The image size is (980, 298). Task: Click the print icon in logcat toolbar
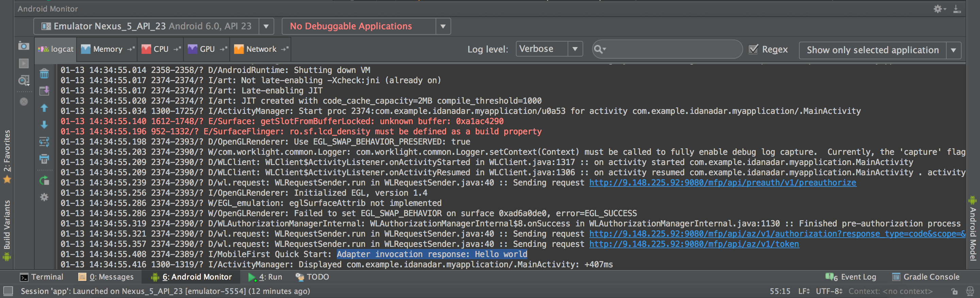pos(45,159)
